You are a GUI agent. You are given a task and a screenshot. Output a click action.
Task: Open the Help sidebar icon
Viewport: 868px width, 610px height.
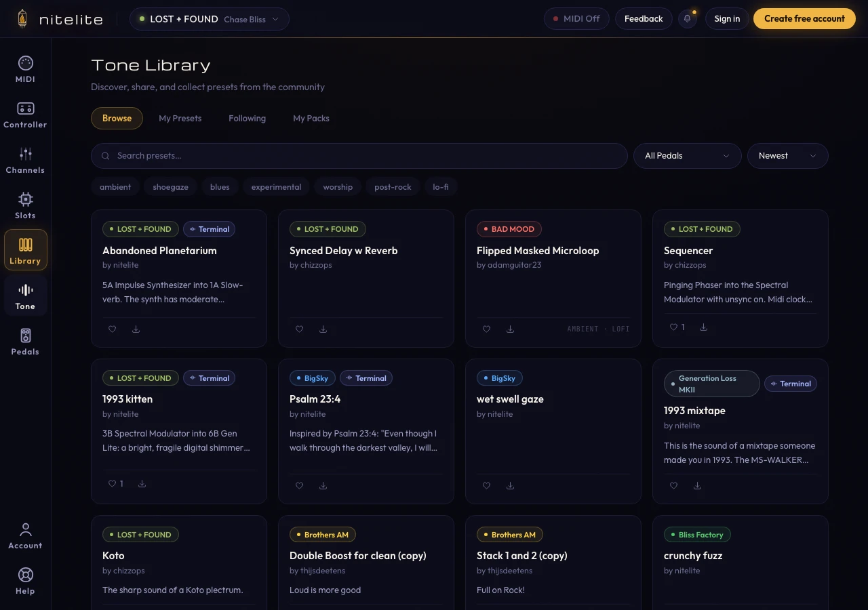pyautogui.click(x=25, y=582)
